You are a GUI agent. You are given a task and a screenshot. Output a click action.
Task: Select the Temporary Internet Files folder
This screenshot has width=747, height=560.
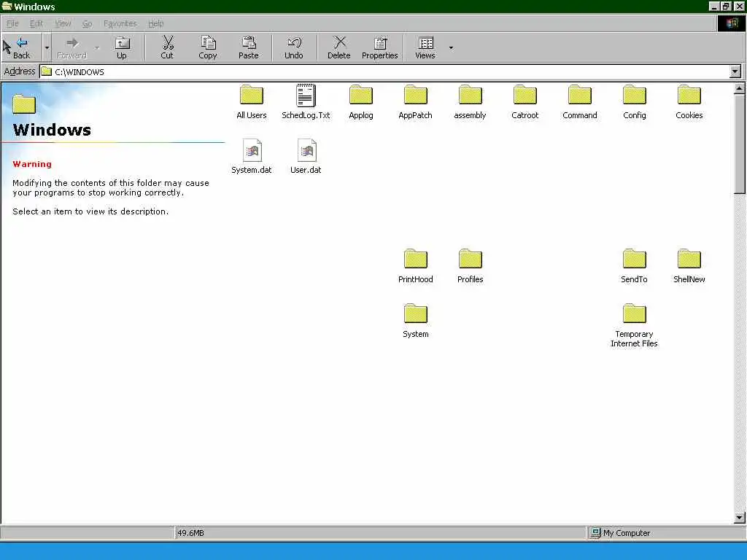(x=635, y=325)
